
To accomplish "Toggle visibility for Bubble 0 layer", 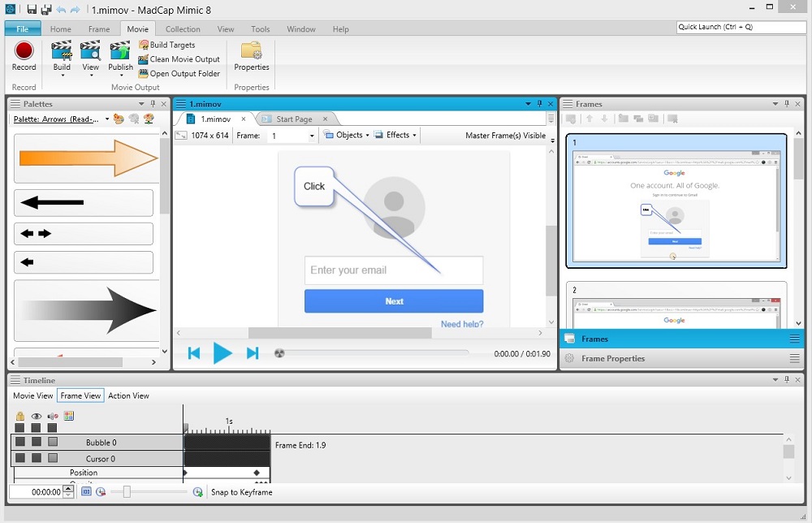I will [37, 442].
